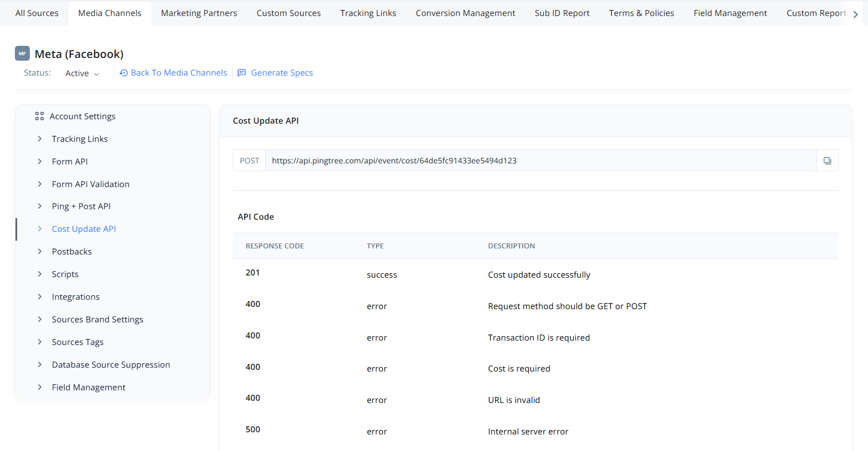The image size is (868, 451).
Task: Open Postbacks in the sidebar
Action: pos(72,252)
